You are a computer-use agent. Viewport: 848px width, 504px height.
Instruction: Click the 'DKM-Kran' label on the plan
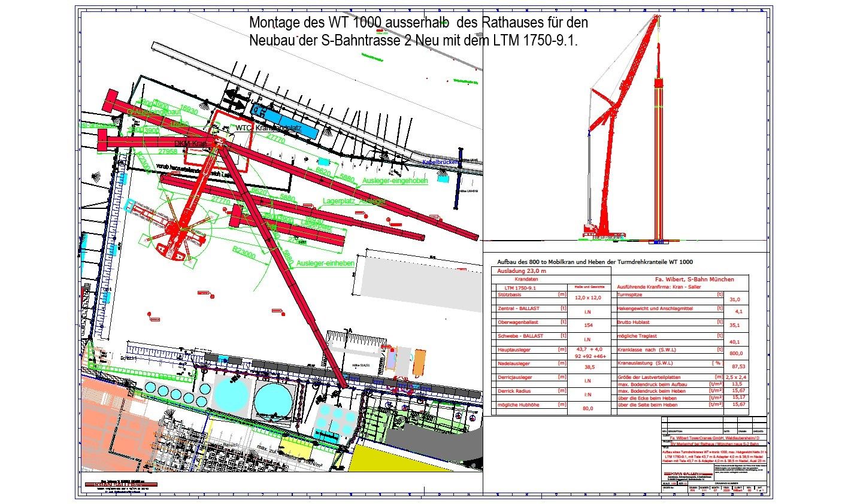coord(190,145)
